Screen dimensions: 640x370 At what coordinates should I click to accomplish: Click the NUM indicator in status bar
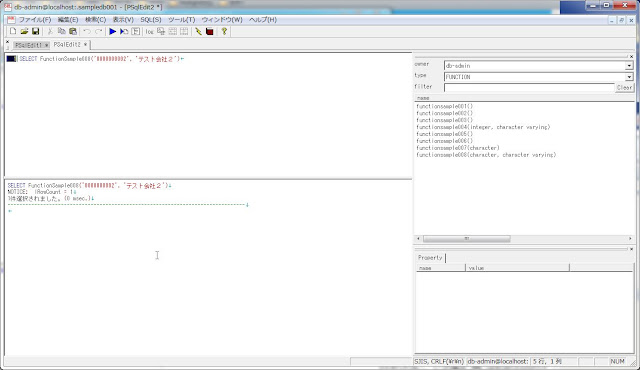tap(617, 361)
